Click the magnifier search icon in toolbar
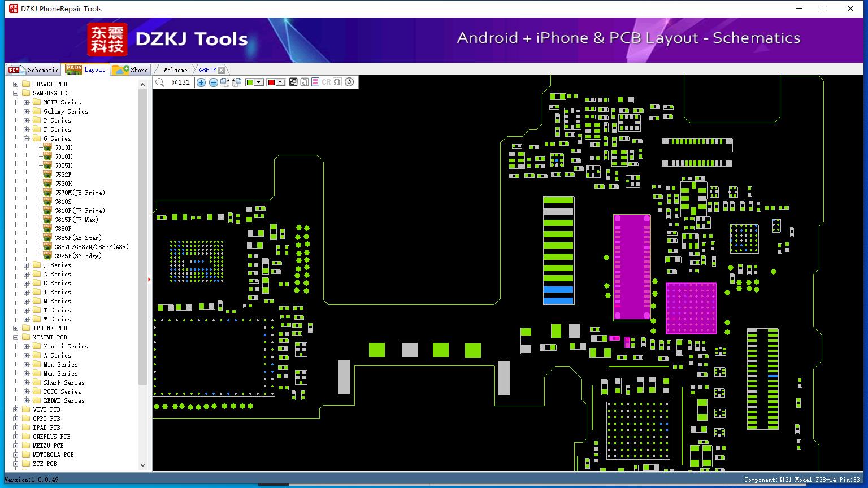 click(160, 82)
